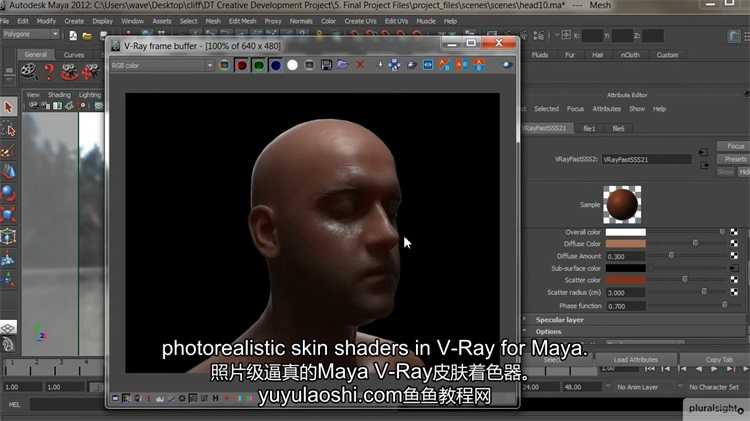Click the middle orange A/B compare icon
This screenshot has width=750, height=421.
coord(462,65)
